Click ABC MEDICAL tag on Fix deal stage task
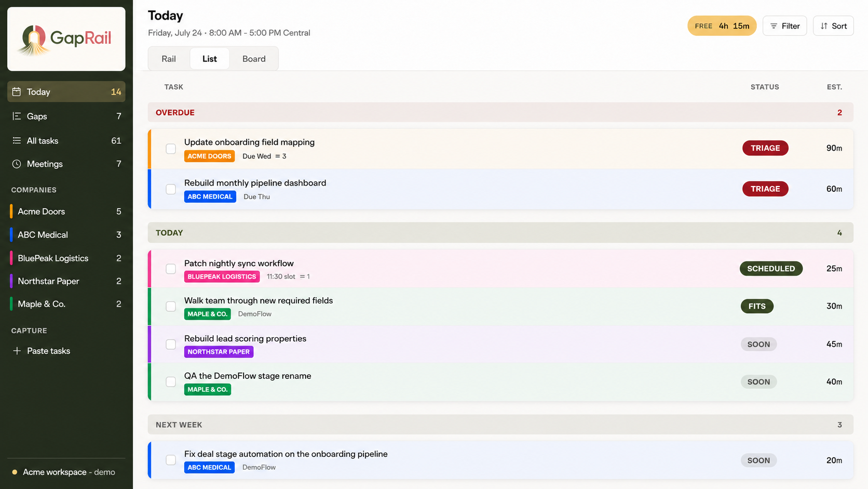Screen dimensions: 868x489 [x=209, y=467]
